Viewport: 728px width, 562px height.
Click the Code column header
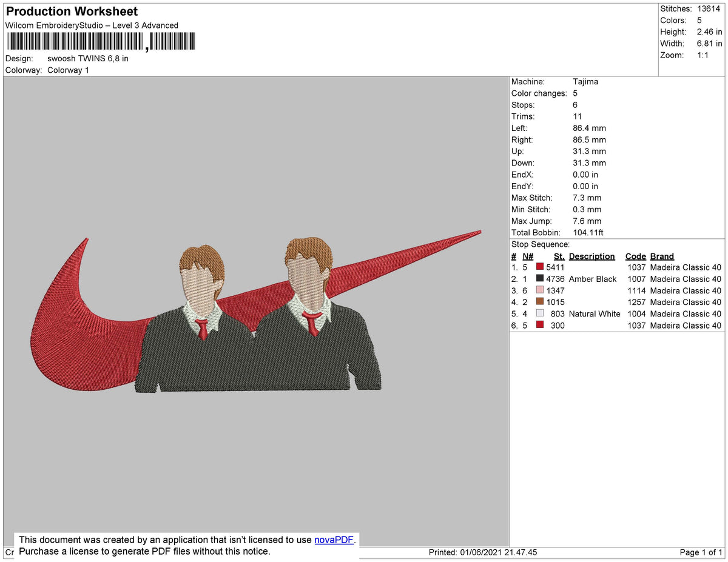635,256
